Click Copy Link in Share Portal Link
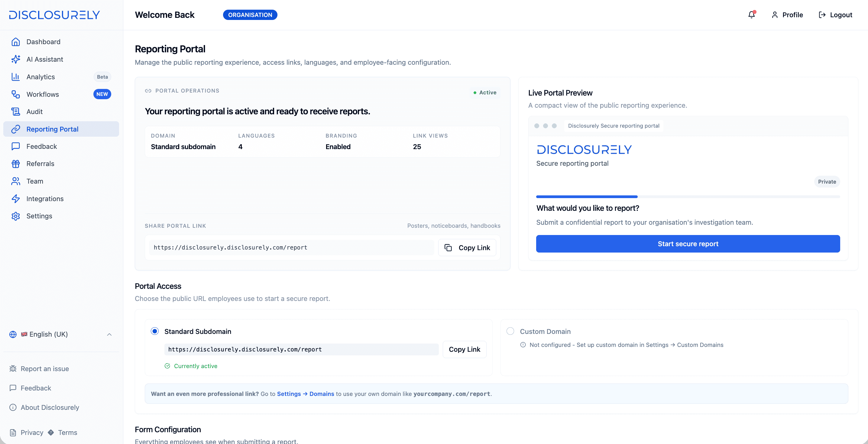The image size is (868, 444). point(467,248)
